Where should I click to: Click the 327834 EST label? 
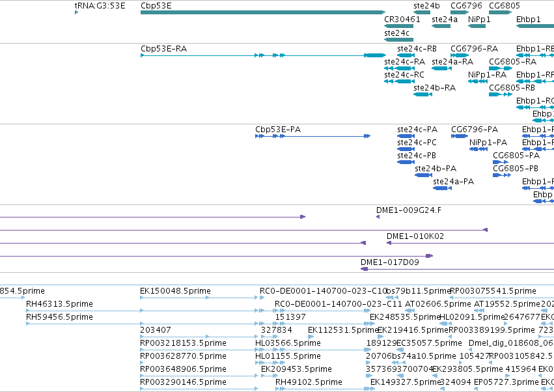coord(277,330)
